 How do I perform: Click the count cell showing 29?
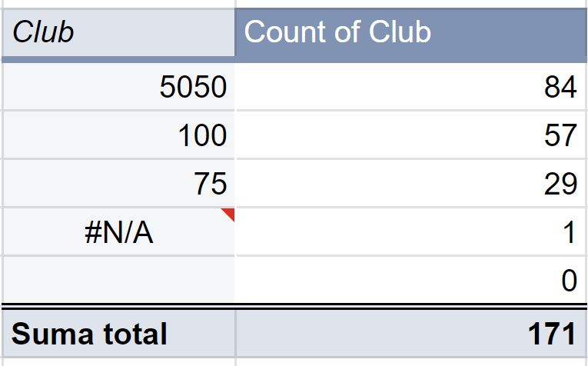pyautogui.click(x=411, y=183)
